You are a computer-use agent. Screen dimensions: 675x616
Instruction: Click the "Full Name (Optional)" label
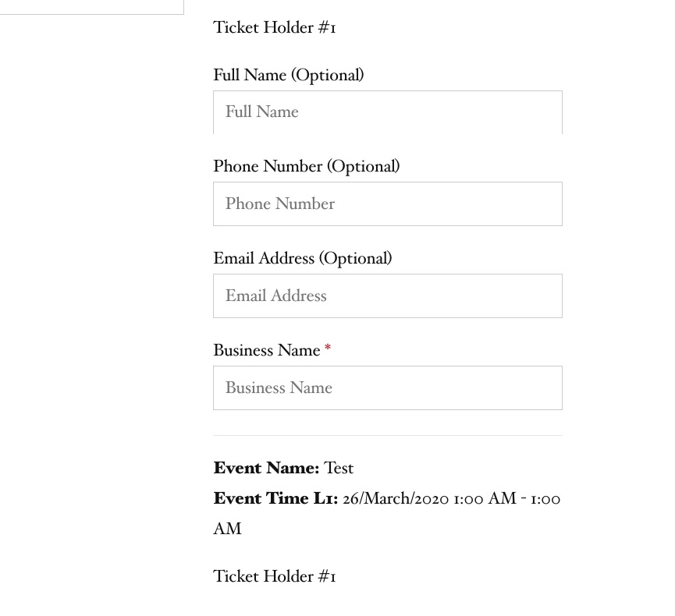click(288, 76)
